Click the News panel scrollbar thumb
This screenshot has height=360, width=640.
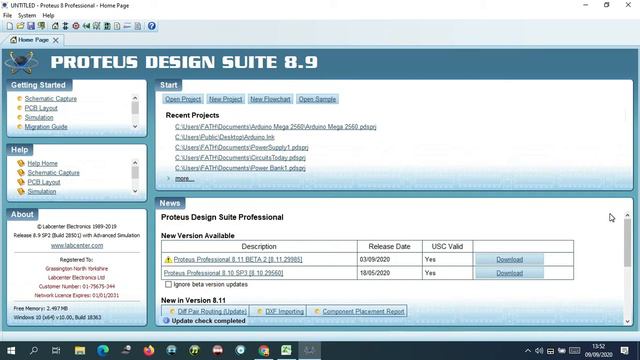tap(627, 243)
